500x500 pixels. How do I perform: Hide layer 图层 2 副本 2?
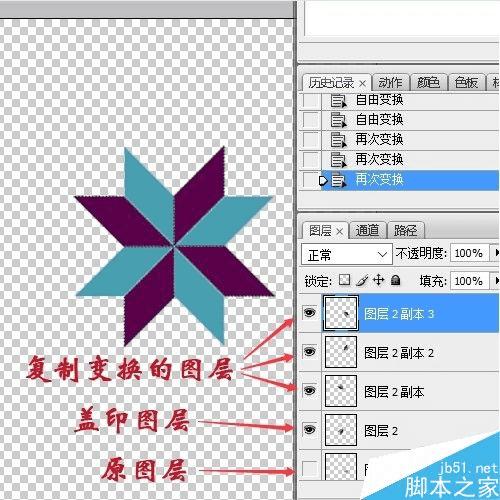click(x=310, y=351)
